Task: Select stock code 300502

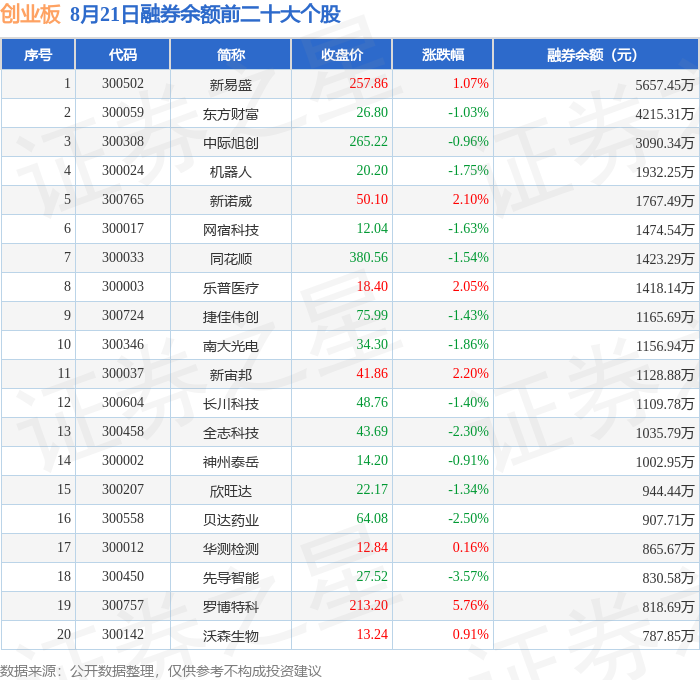Action: point(123,83)
